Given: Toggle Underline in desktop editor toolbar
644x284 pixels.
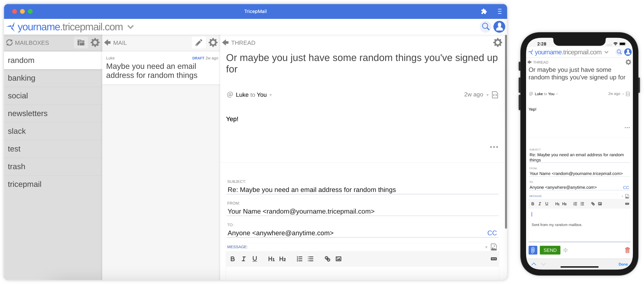Looking at the screenshot, I should 255,259.
